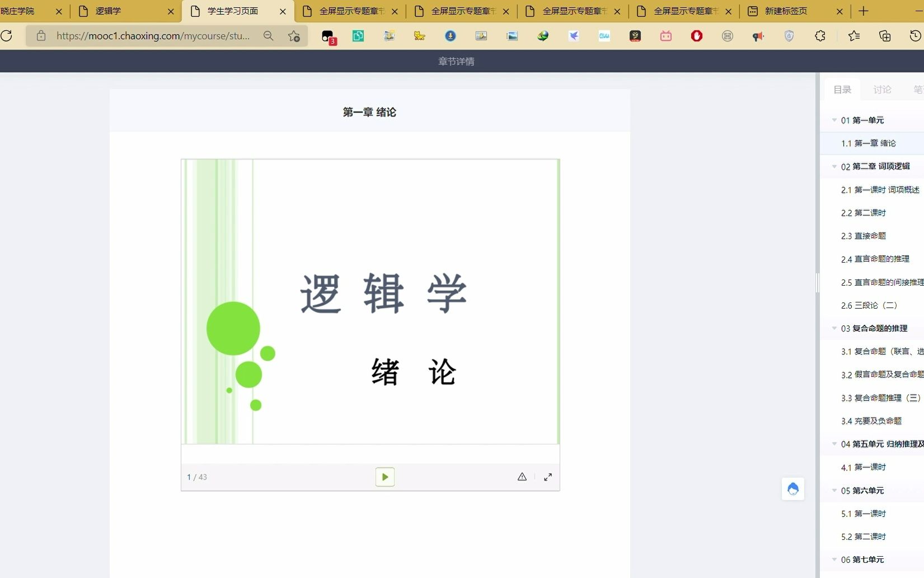The width and height of the screenshot is (924, 578).
Task: Refresh the browser page
Action: [x=7, y=36]
